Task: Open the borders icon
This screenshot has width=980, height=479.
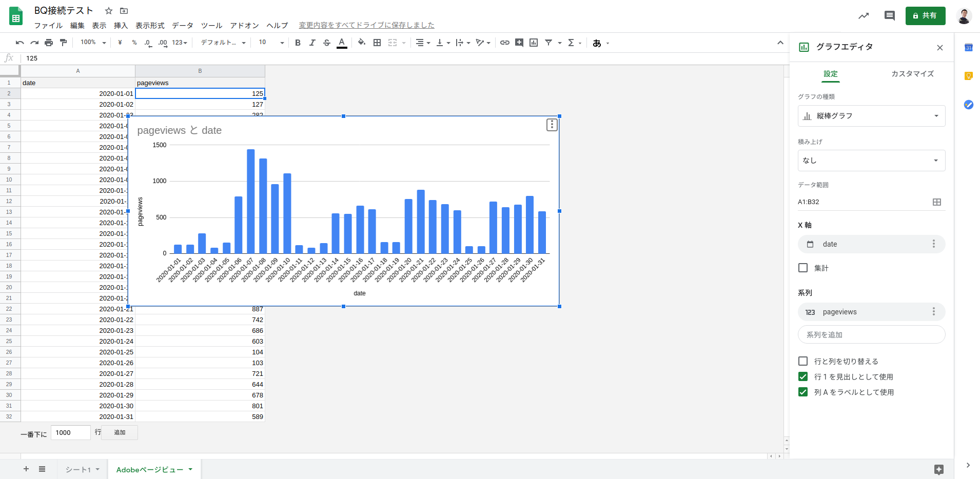Action: pos(378,43)
